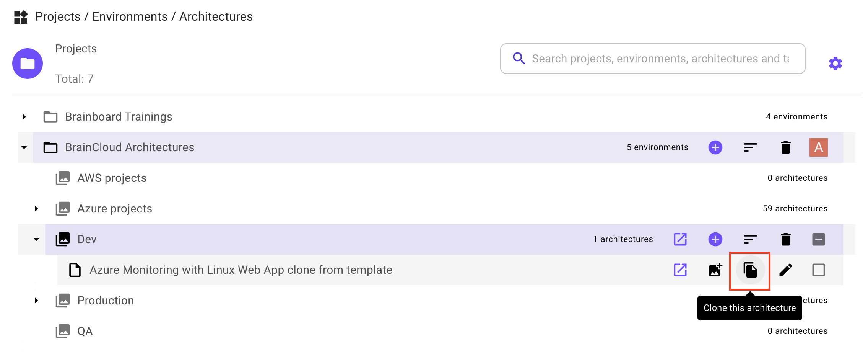868x353 pixels.
Task: Open the Dev environment via external link icon
Action: [x=680, y=240]
